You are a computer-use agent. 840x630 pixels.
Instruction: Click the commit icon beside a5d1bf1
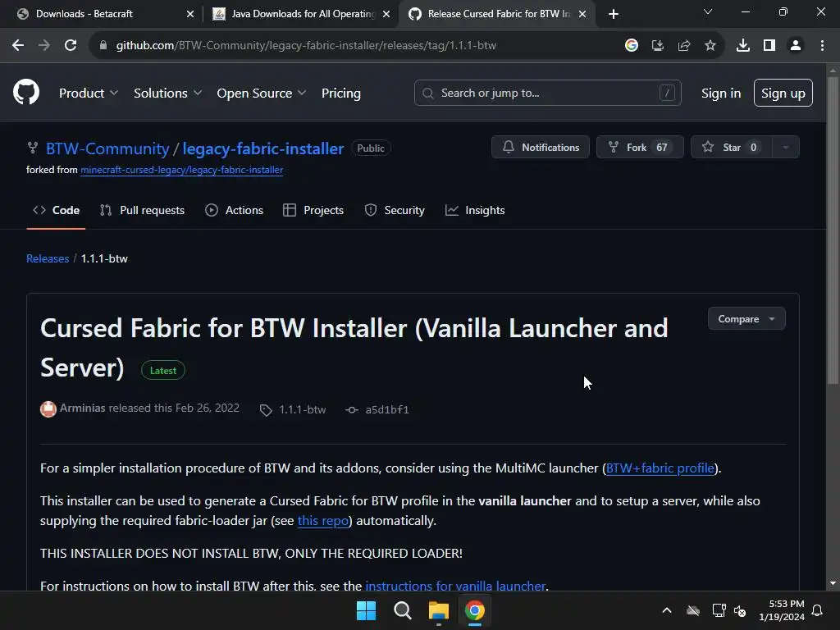tap(351, 410)
